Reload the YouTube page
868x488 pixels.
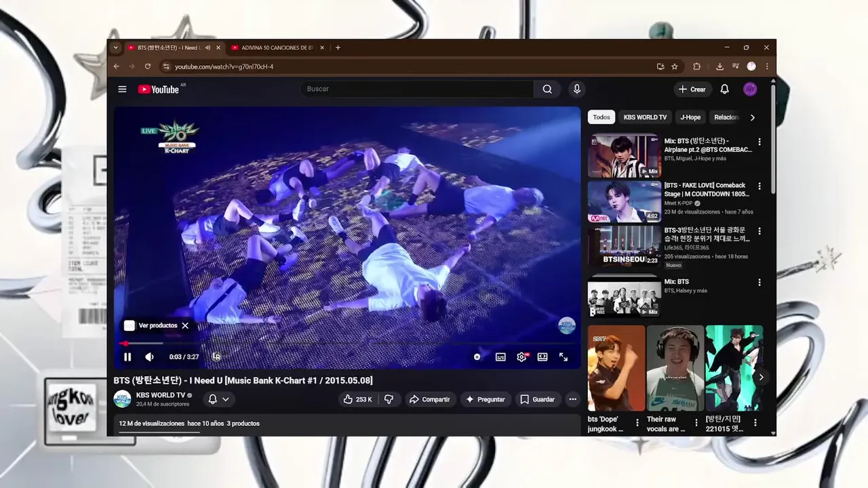148,66
